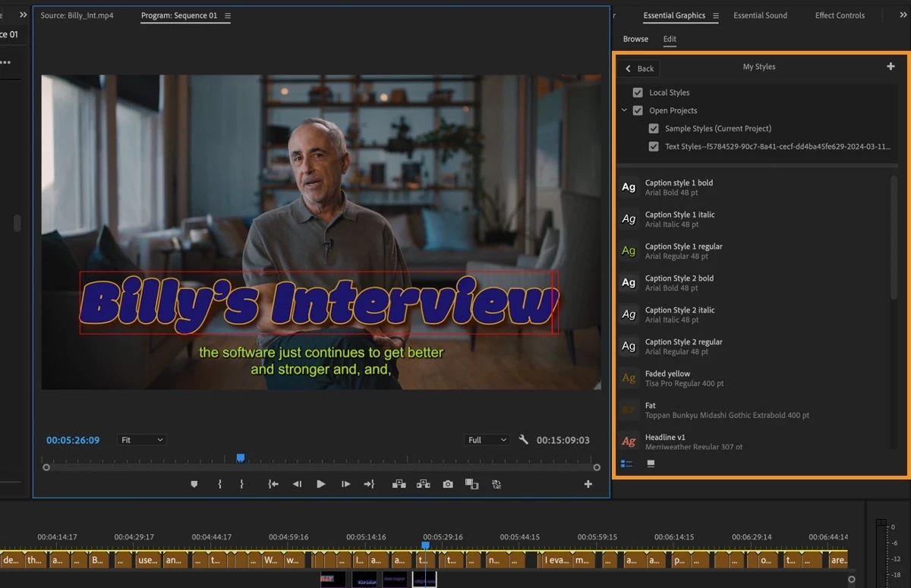
Task: Open the Button Editor plus icon
Action: (x=588, y=484)
